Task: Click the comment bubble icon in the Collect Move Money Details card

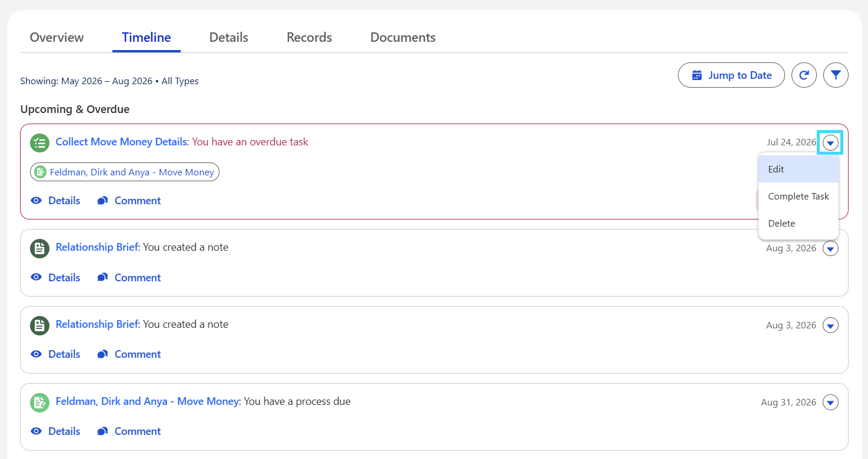Action: coord(102,201)
